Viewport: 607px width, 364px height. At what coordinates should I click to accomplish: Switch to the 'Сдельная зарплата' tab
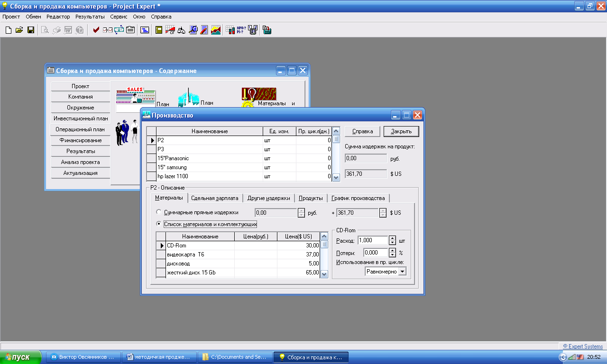coord(215,198)
